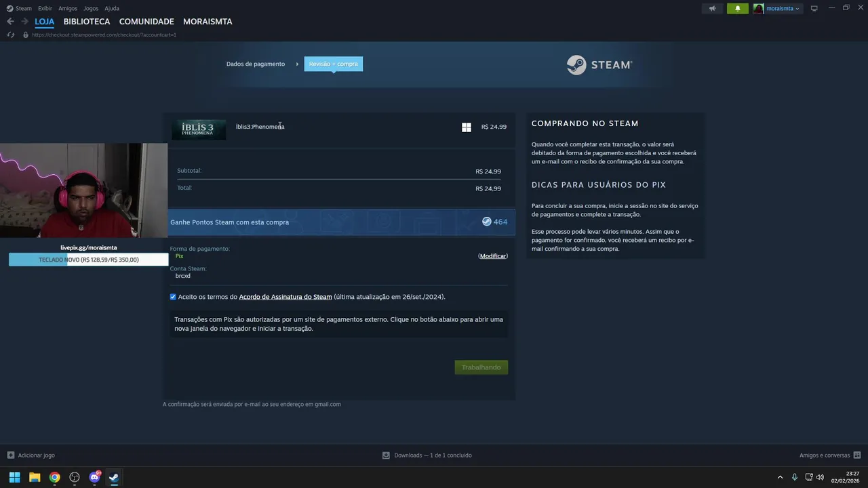Click the large Steam logo in header
Screen dimensions: 868x488
(x=599, y=65)
